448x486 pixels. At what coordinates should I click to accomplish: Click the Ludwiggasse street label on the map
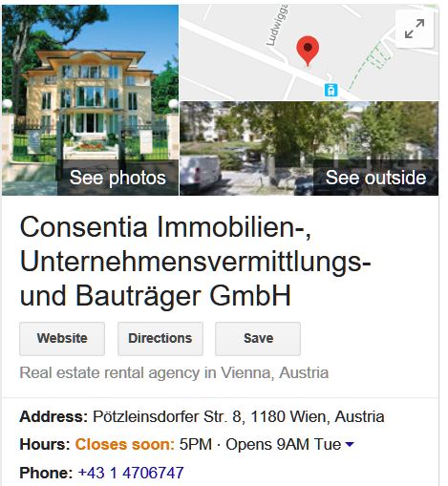[x=277, y=26]
